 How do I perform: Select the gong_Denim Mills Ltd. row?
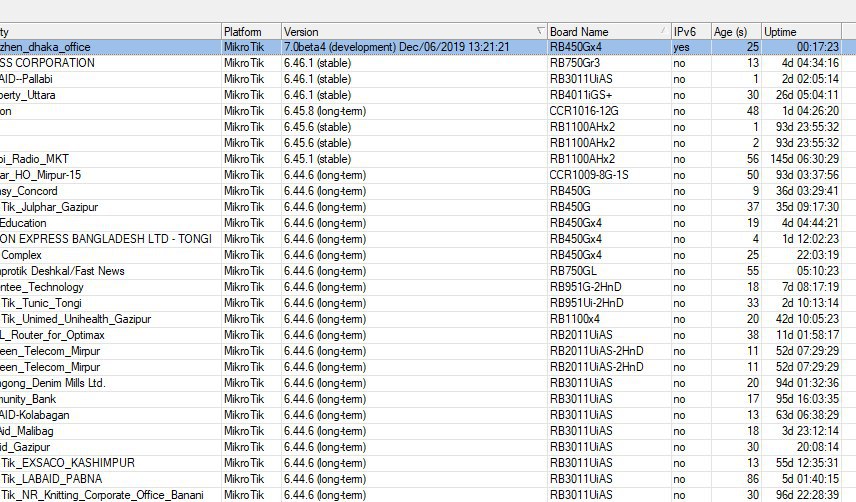click(x=428, y=383)
